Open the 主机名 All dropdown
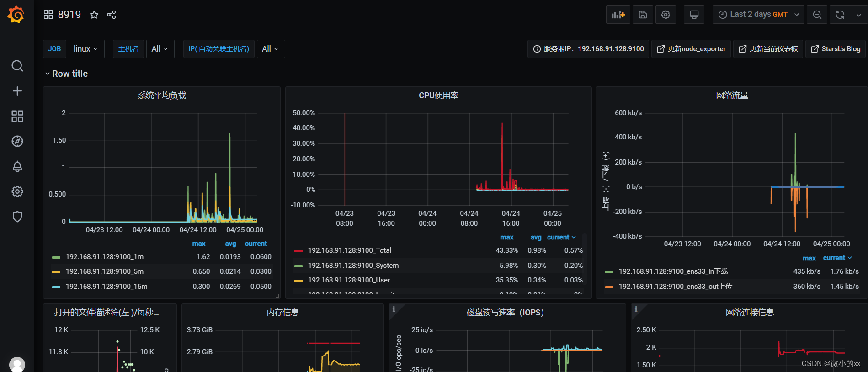The height and width of the screenshot is (372, 868). (160, 49)
